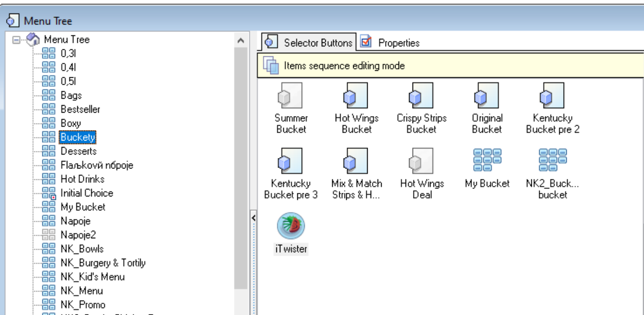Click the grid icon beside NK_Promo
The width and height of the screenshot is (644, 315).
[x=49, y=305]
